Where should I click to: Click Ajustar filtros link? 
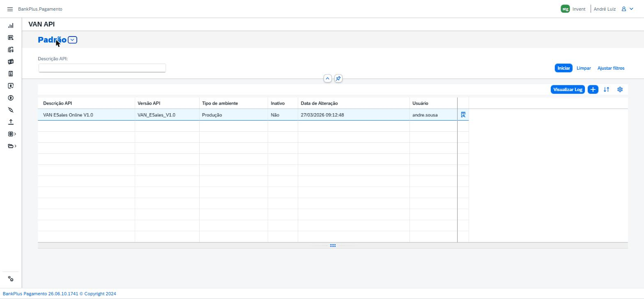coord(611,68)
